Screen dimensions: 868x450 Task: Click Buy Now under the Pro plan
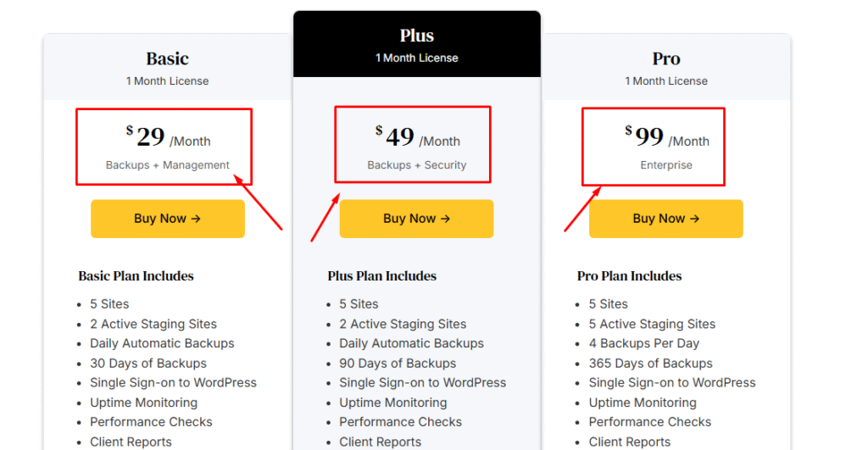click(666, 219)
